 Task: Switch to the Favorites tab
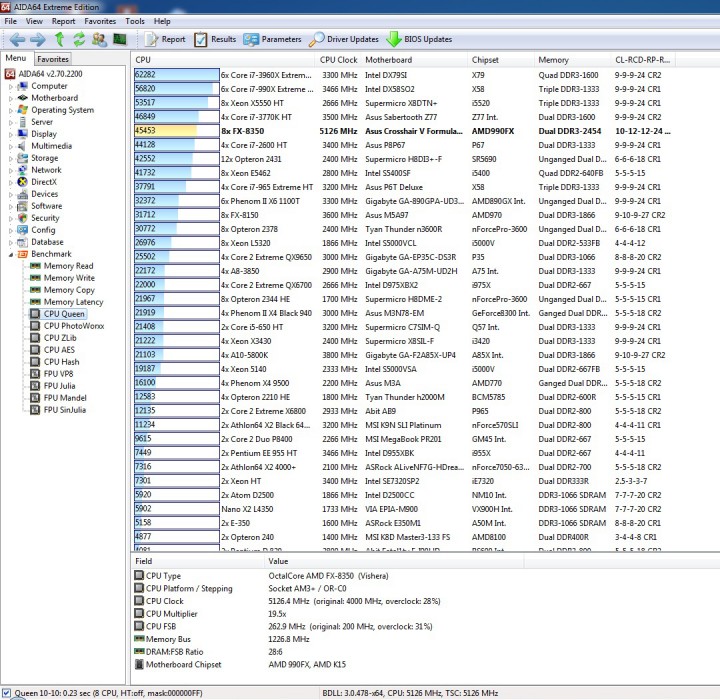click(53, 59)
